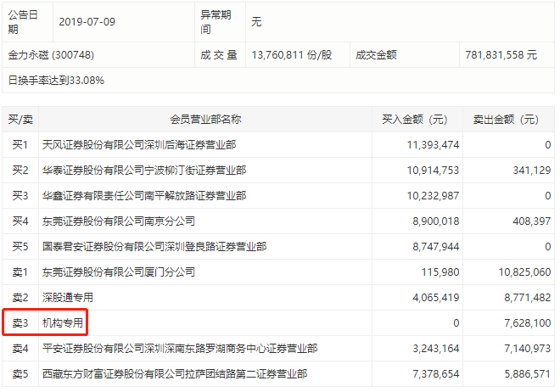The width and height of the screenshot is (560, 392).
Task: Click buy amount 10,232,987
Action: point(434,196)
